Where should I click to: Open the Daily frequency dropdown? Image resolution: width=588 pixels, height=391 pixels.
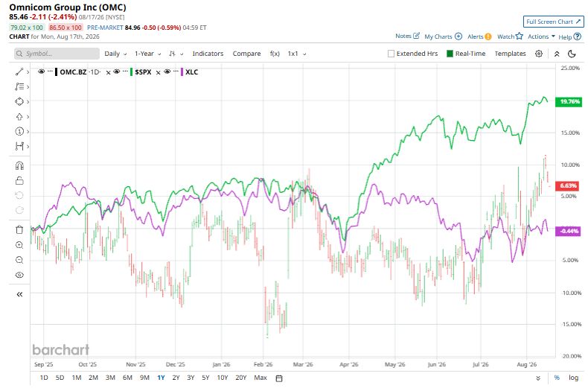tap(115, 54)
